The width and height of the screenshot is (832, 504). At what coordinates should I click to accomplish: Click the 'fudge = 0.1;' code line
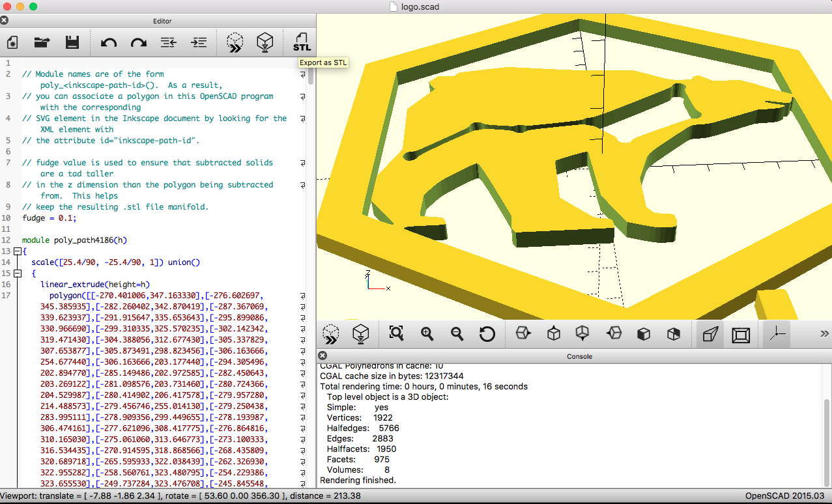pos(50,218)
